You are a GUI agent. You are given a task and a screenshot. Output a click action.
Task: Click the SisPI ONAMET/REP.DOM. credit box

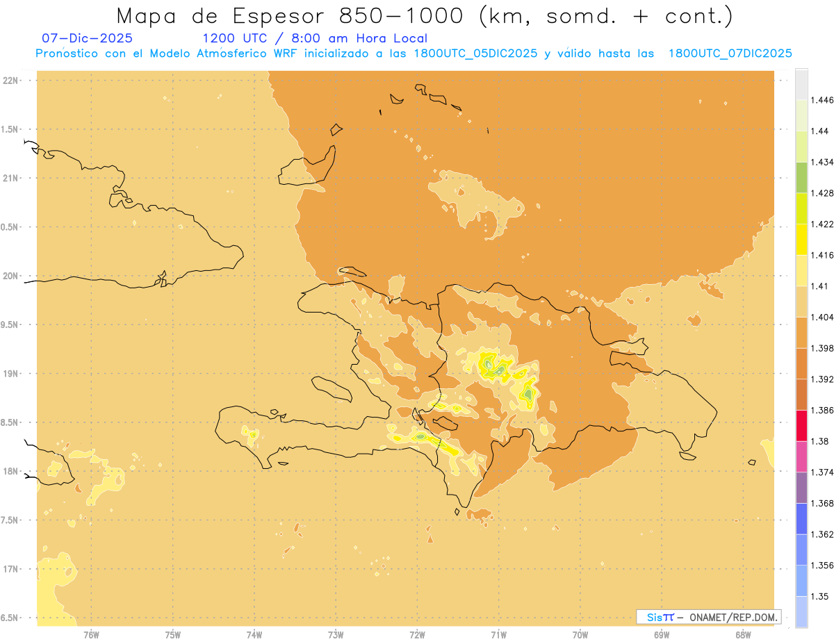tap(708, 617)
